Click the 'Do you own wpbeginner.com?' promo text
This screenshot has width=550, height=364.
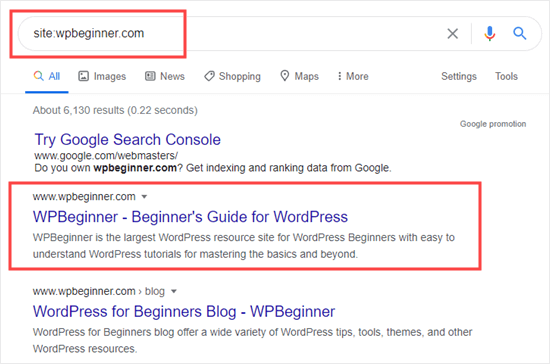click(x=213, y=168)
